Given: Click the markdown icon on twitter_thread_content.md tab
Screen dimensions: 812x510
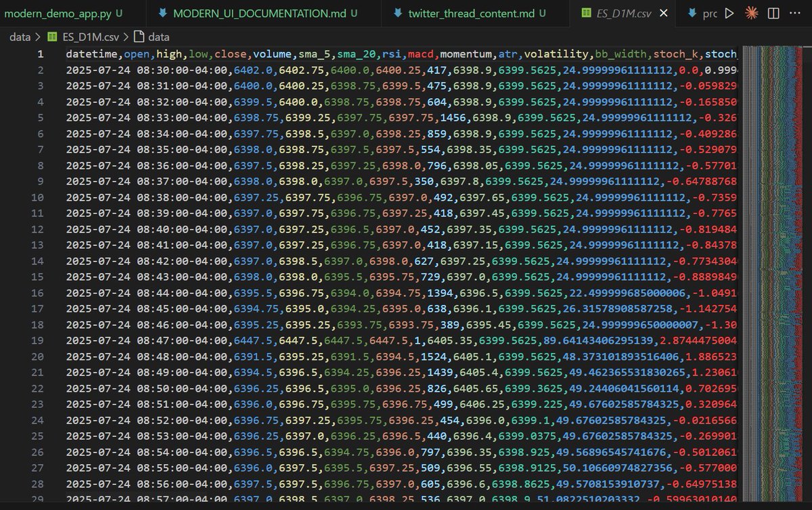Looking at the screenshot, I should point(397,13).
